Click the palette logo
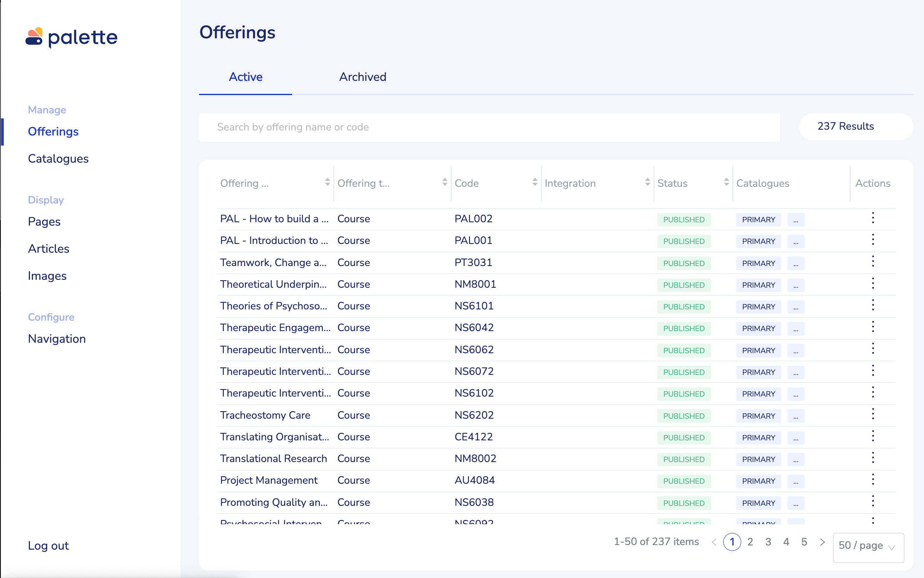The width and height of the screenshot is (924, 578). coord(71,38)
